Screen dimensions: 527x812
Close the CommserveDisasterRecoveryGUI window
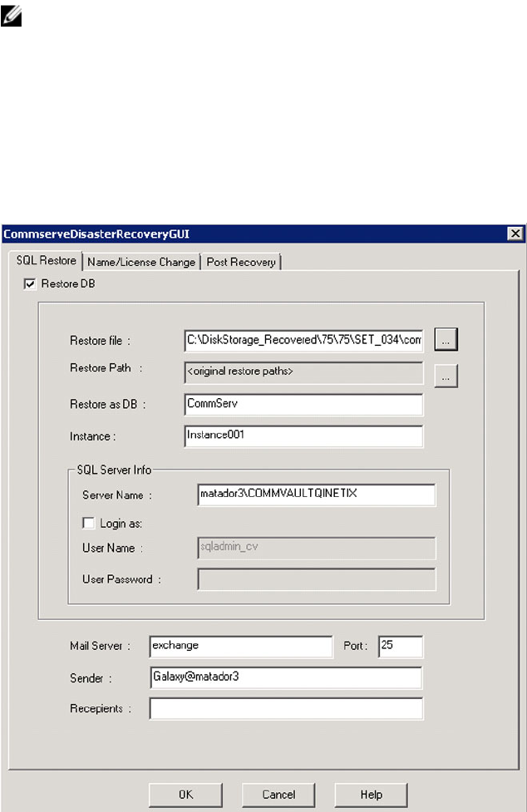(x=515, y=234)
